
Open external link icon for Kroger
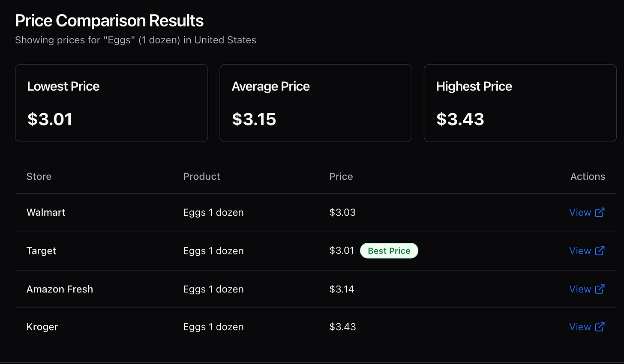tap(600, 327)
